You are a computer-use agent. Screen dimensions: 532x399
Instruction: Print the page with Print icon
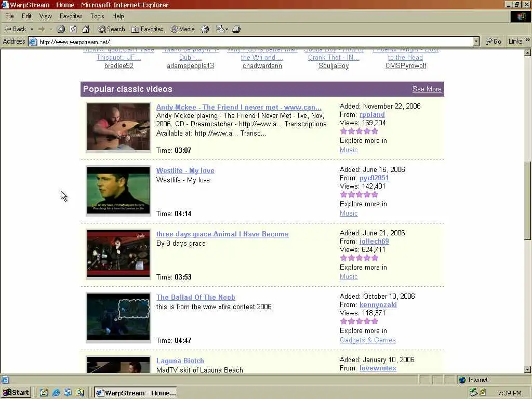236,29
